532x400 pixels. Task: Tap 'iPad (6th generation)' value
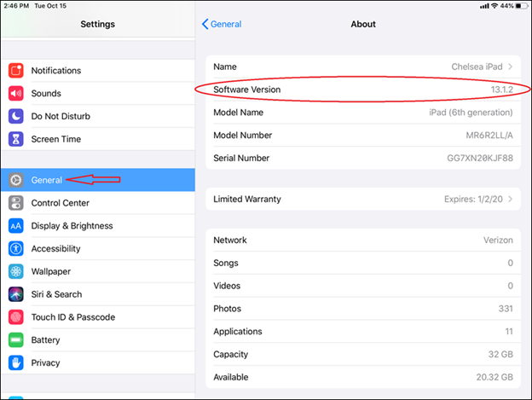pyautogui.click(x=471, y=113)
